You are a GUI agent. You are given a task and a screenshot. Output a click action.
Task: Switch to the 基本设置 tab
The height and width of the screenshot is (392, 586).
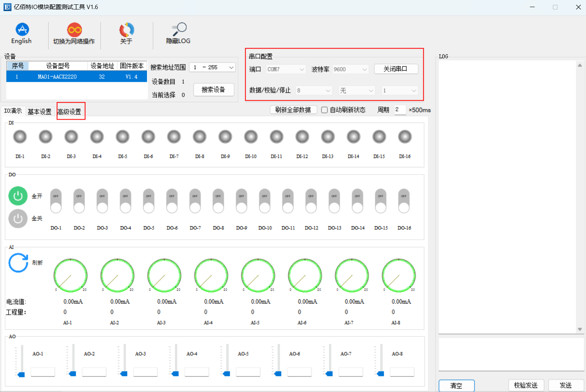coord(39,111)
